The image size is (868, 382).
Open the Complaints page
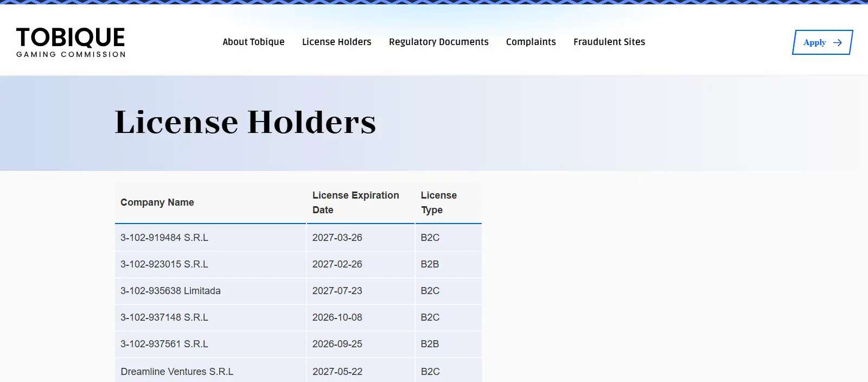(x=531, y=42)
